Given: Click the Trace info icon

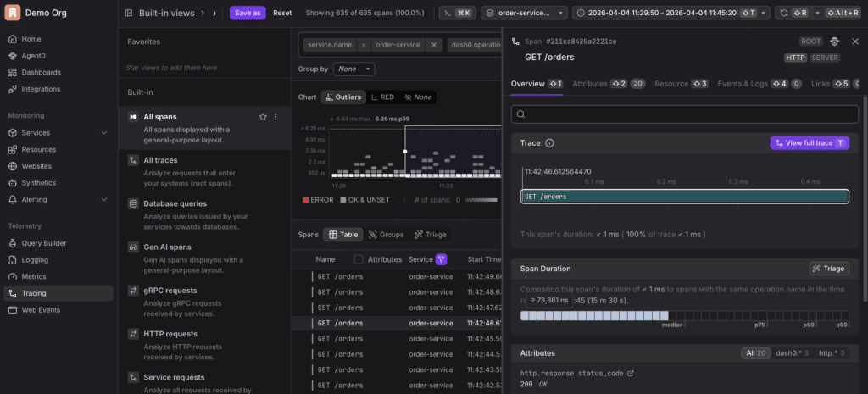Looking at the screenshot, I should click(x=549, y=143).
